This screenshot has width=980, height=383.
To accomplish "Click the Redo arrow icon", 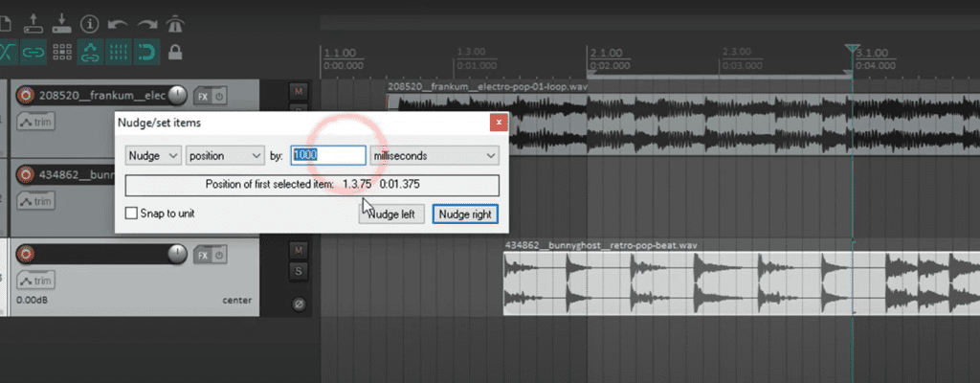I will (147, 24).
